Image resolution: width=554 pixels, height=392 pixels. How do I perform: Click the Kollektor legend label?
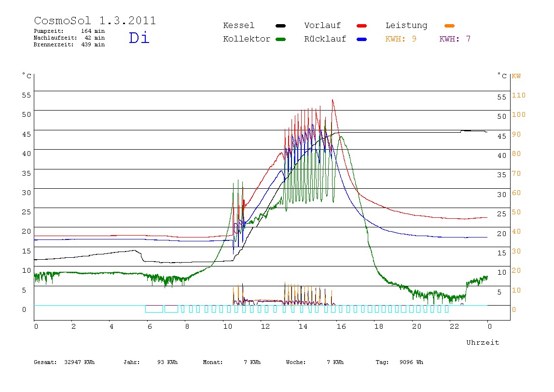click(247, 39)
